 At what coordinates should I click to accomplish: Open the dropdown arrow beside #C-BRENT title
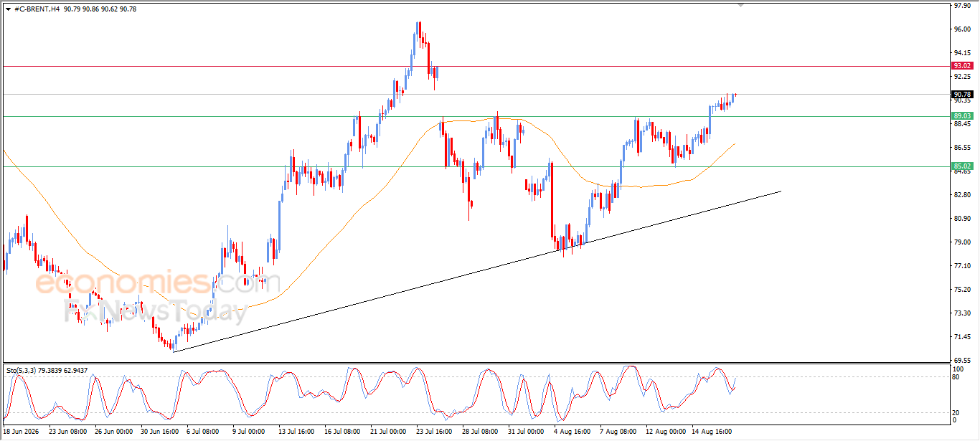coord(8,9)
